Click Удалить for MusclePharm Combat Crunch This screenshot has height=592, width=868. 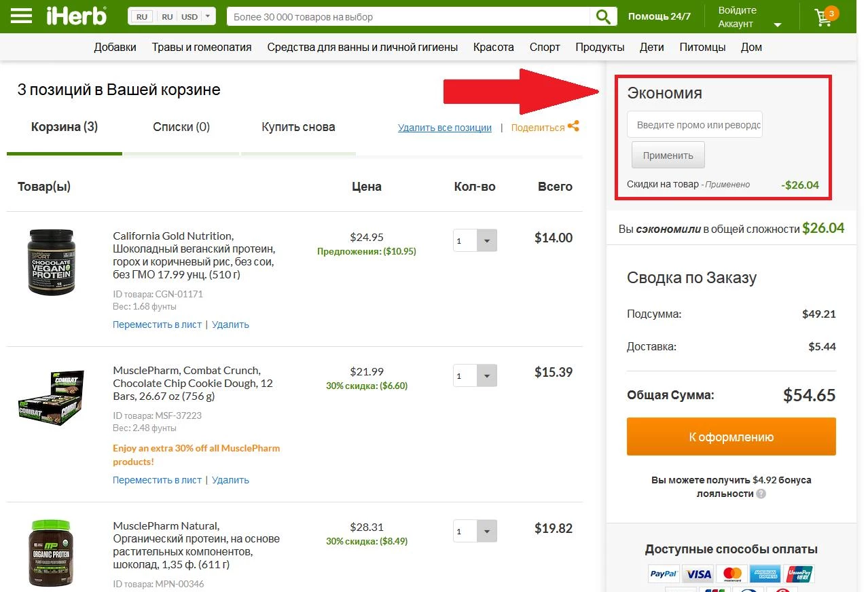[x=230, y=480]
